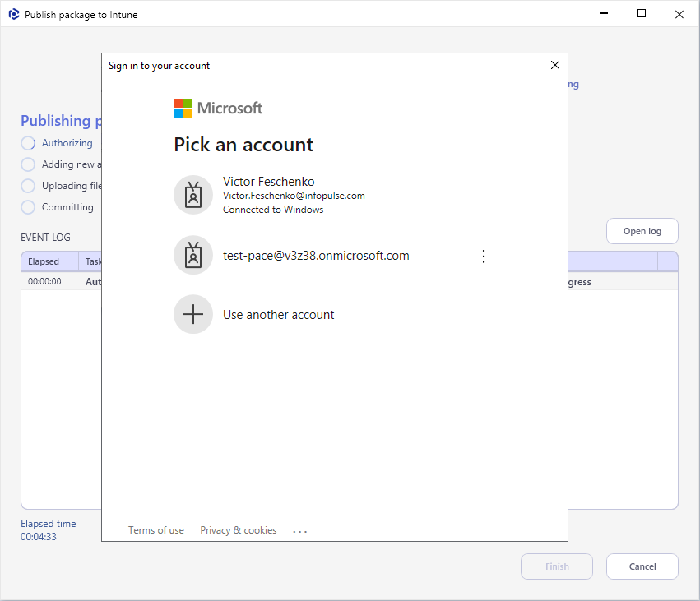
Task: Click the Adding new step circle indicator
Action: point(28,164)
